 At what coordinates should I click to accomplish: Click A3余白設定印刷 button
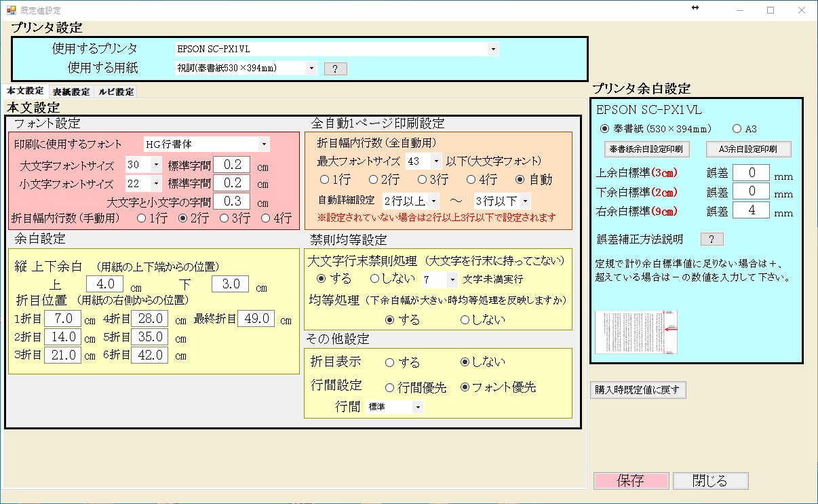(x=748, y=149)
